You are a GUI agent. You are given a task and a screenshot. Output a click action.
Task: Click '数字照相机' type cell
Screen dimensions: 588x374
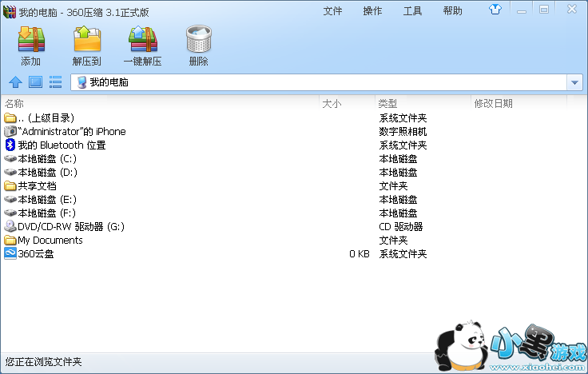pos(403,132)
